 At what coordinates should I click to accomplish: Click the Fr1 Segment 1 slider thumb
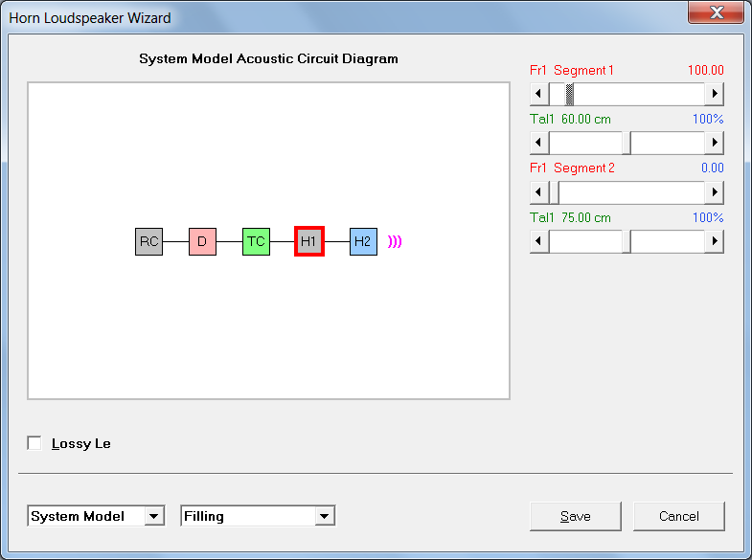tap(569, 94)
